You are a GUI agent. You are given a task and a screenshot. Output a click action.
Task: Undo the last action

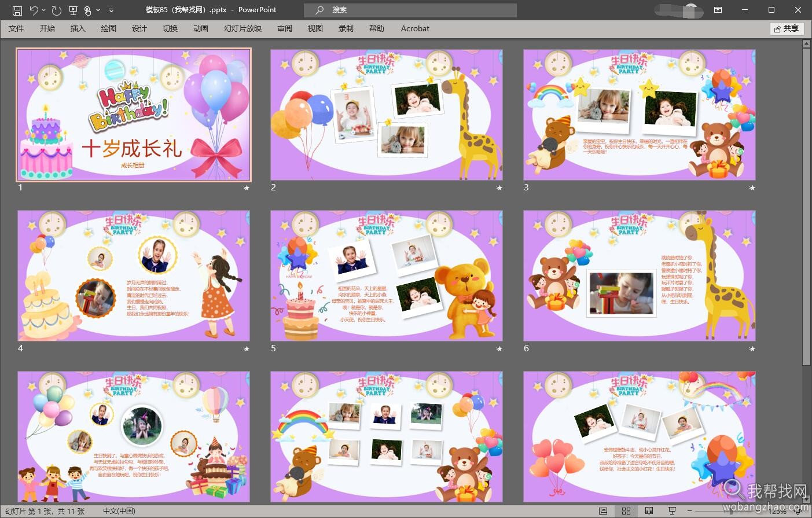(34, 10)
